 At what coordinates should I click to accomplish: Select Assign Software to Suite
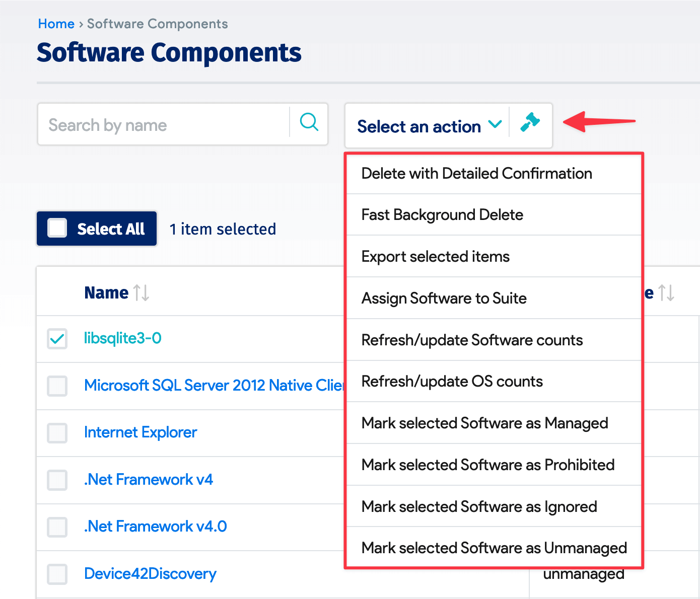pos(444,298)
